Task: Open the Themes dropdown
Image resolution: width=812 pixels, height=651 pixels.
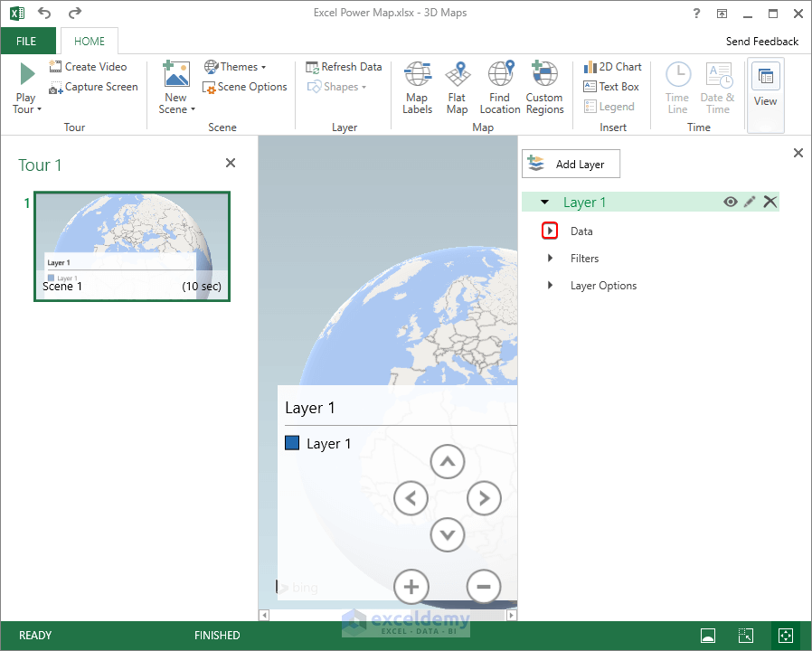Action: coord(235,67)
